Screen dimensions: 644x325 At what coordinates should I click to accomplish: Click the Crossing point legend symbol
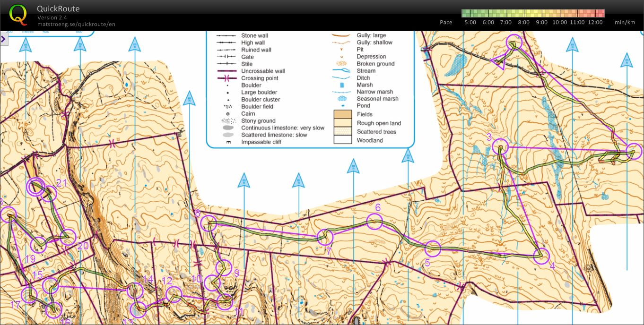click(x=226, y=78)
